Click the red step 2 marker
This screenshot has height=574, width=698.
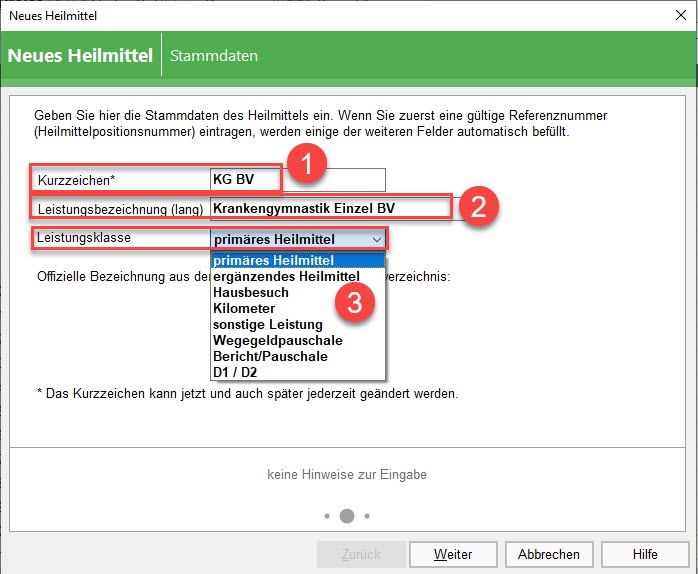coord(477,208)
